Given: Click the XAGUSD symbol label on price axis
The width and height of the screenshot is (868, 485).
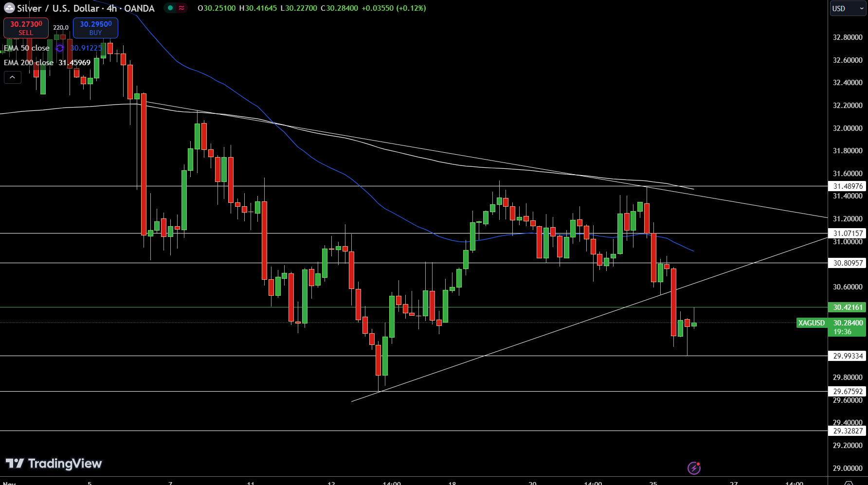Looking at the screenshot, I should coord(812,323).
